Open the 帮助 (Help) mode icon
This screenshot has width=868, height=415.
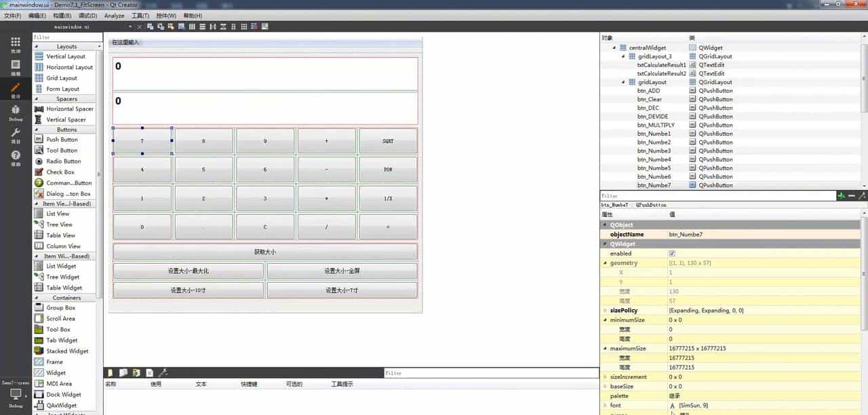click(16, 156)
